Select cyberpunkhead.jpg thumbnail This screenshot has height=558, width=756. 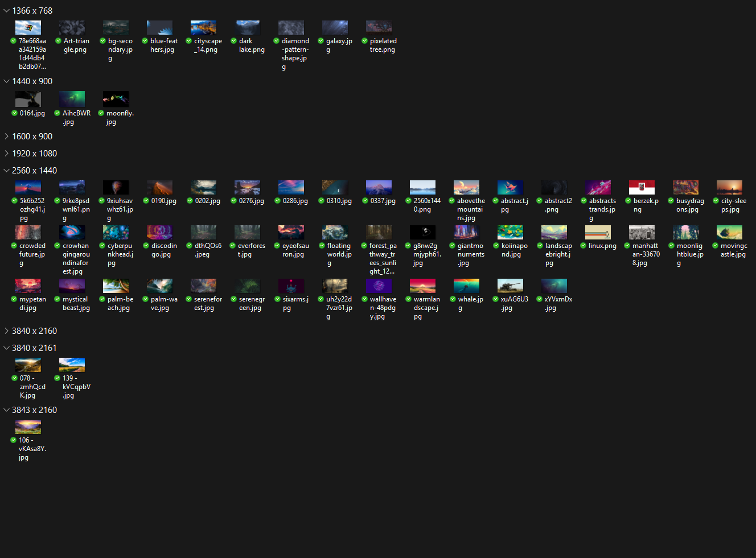(116, 232)
